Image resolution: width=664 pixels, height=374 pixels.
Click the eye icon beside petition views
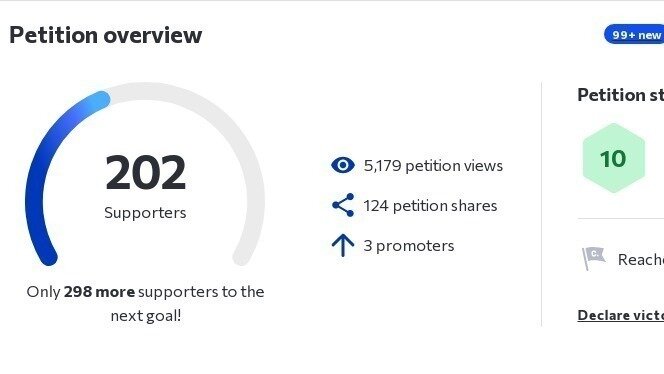[343, 165]
